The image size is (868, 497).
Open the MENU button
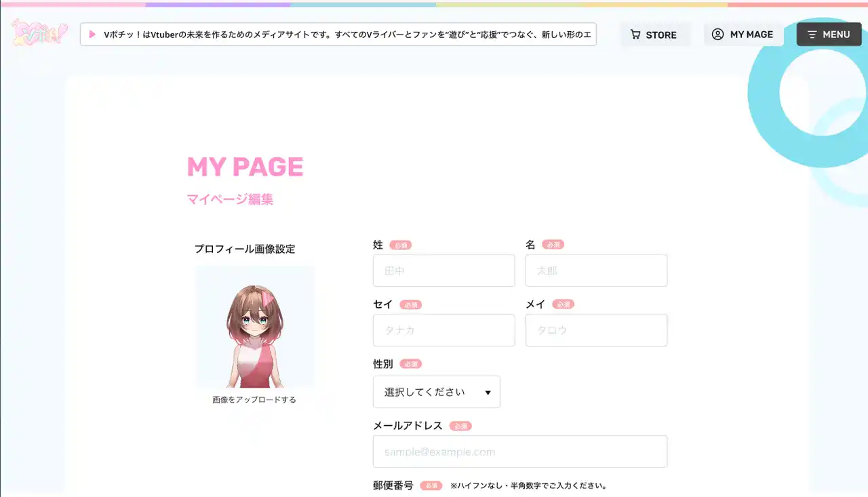pyautogui.click(x=829, y=35)
